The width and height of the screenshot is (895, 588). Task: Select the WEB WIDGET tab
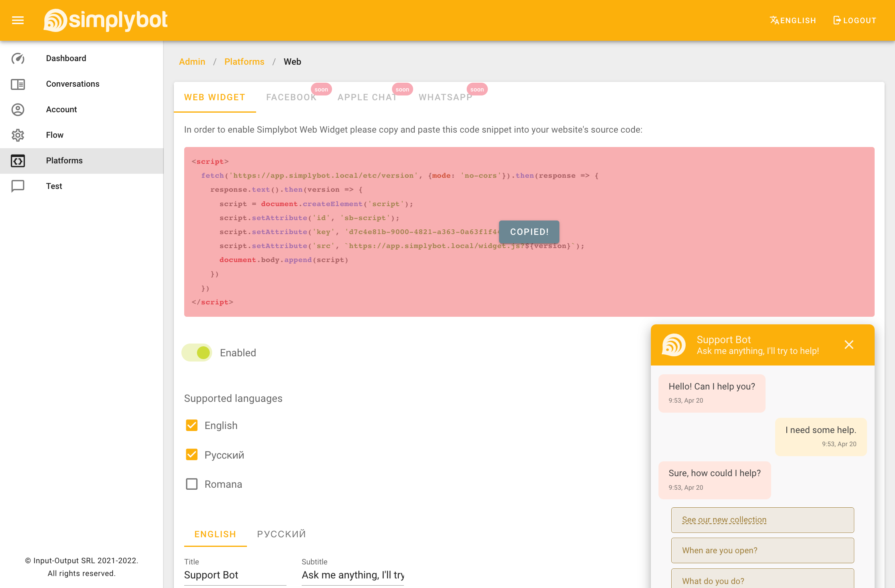215,97
